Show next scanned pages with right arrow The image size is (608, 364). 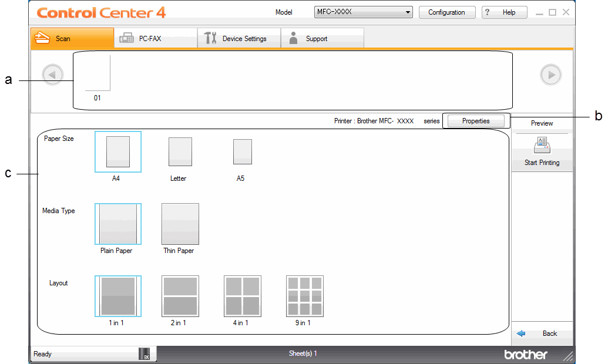[x=550, y=75]
